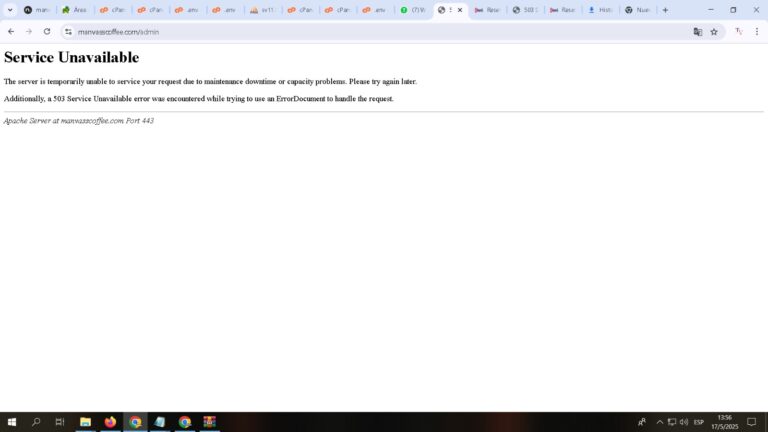This screenshot has width=768, height=432.
Task: Open the volume control in tray
Action: coord(684,422)
